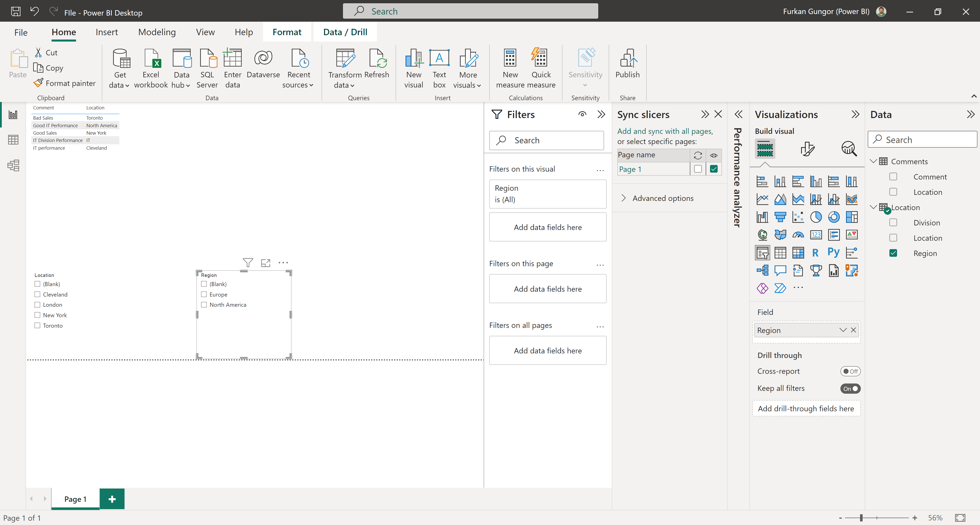Open the Insert ribbon tab
980x525 pixels.
(x=106, y=32)
